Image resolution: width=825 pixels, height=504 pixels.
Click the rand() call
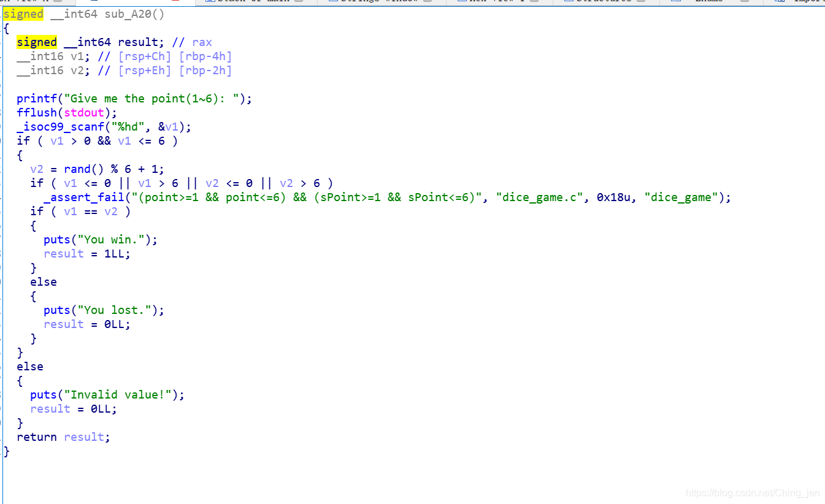pyautogui.click(x=84, y=169)
